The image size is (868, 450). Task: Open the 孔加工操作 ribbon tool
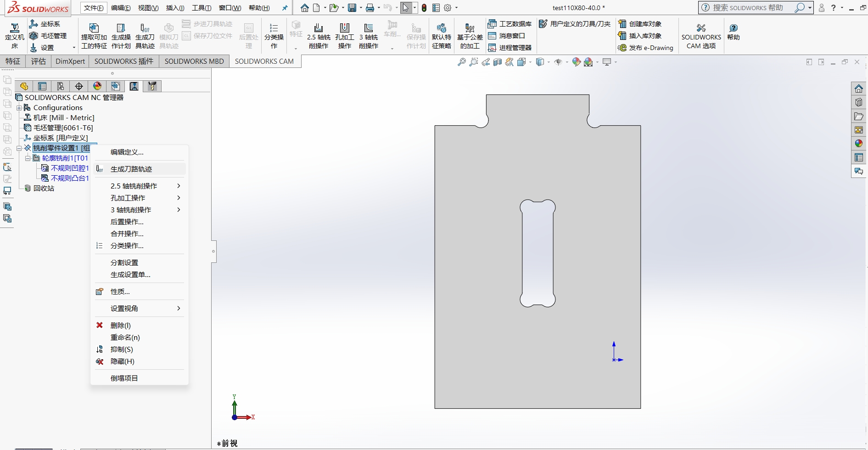point(345,36)
